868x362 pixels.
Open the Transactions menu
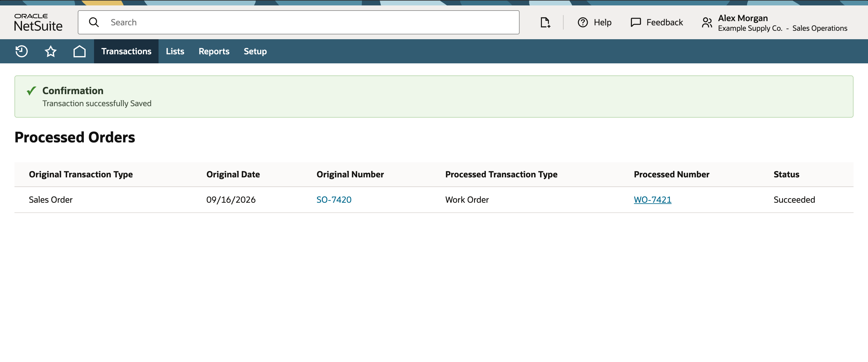126,51
